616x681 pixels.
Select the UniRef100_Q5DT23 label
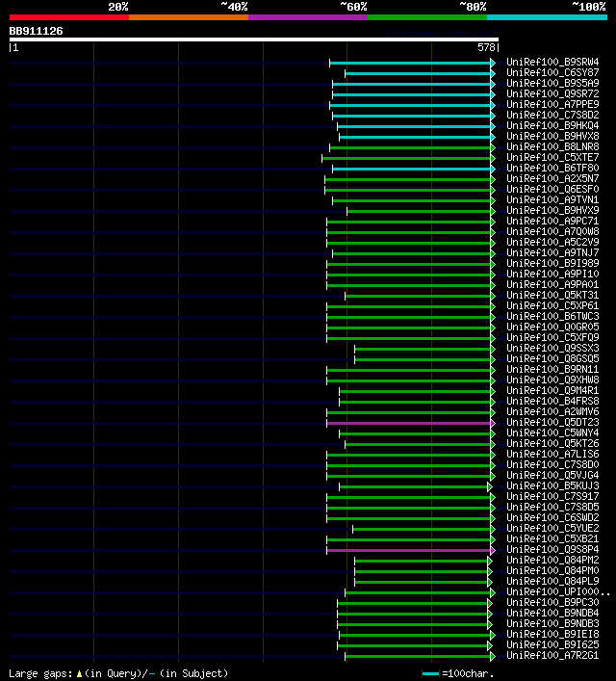552,422
